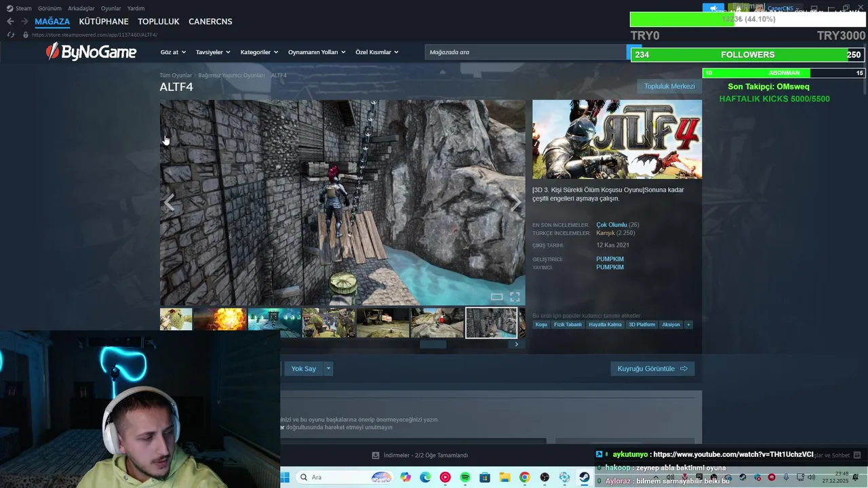Open the Karışık Turkish reviews link
Screen dimensions: 868x488
pos(606,232)
